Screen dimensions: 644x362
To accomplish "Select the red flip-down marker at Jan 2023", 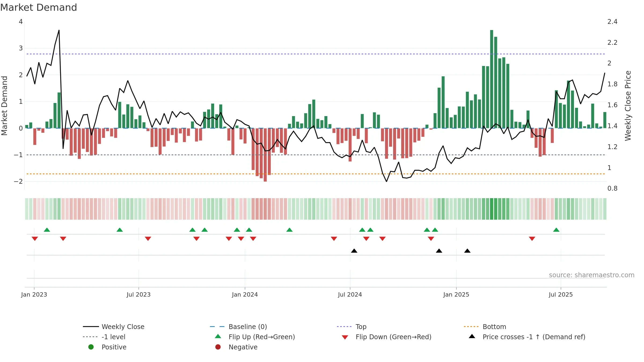I will click(35, 239).
